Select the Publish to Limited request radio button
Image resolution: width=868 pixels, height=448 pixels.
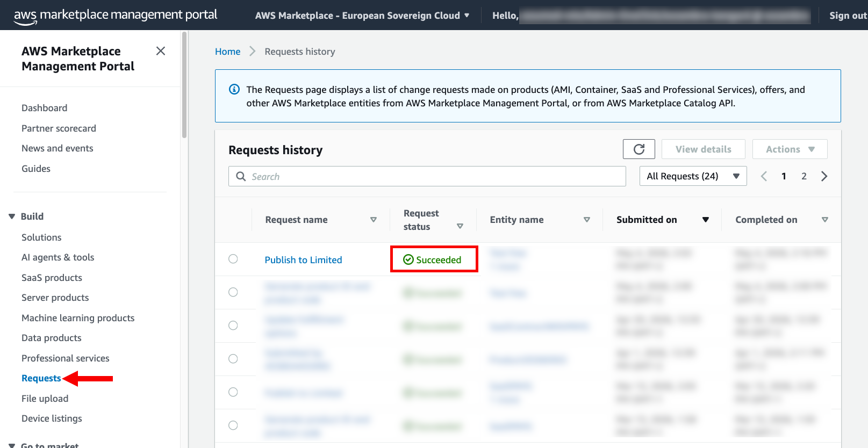pyautogui.click(x=233, y=259)
